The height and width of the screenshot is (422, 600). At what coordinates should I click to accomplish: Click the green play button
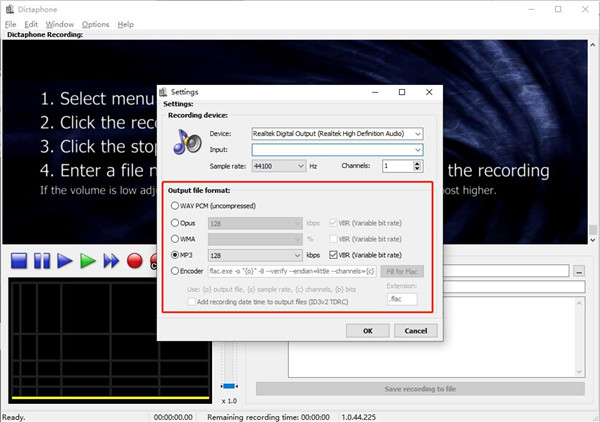88,261
